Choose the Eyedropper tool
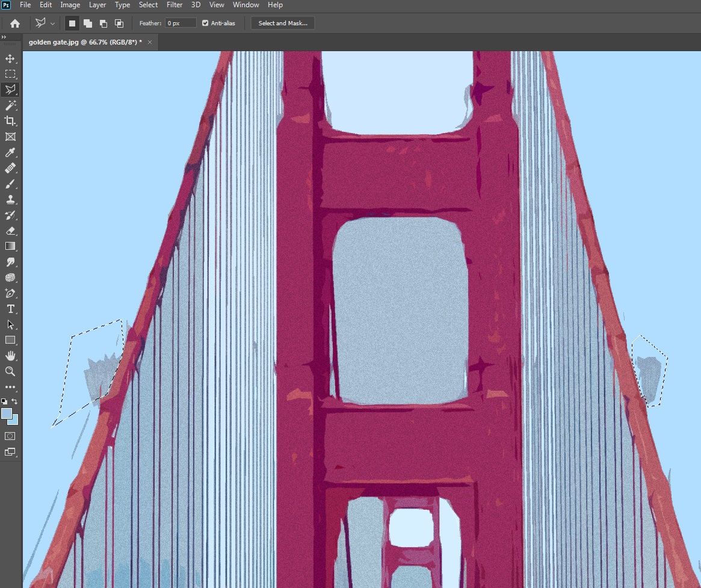The height and width of the screenshot is (588, 701). tap(10, 153)
